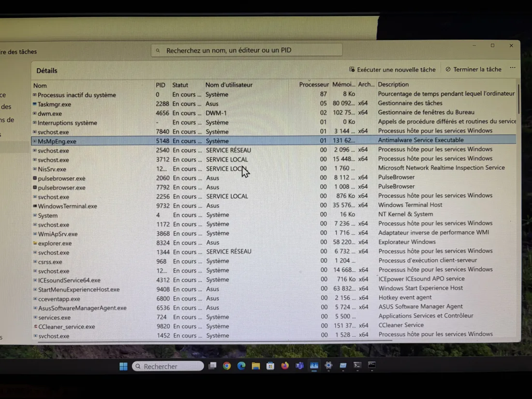
Task: Open the terminal icon in the taskbar
Action: coord(357,366)
